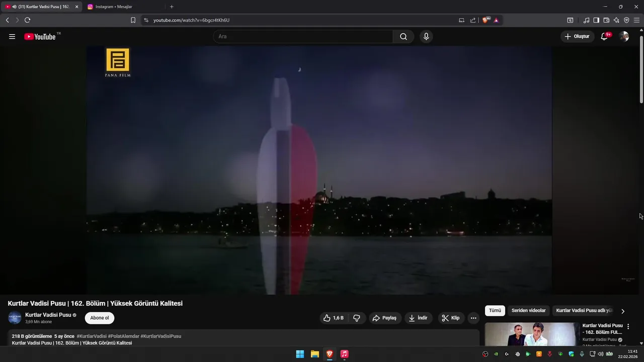Viewport: 644px width, 362px height.
Task: Click the Oluştur create button
Action: (577, 37)
